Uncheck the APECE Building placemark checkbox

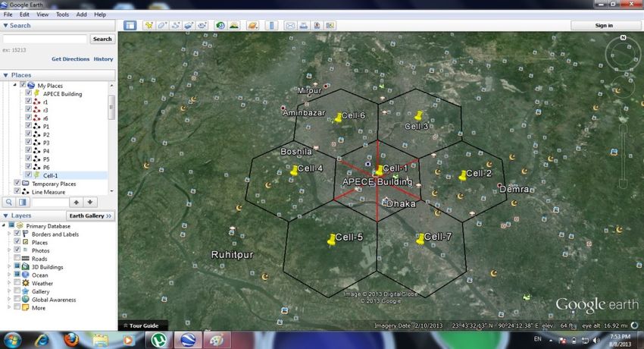tap(28, 93)
